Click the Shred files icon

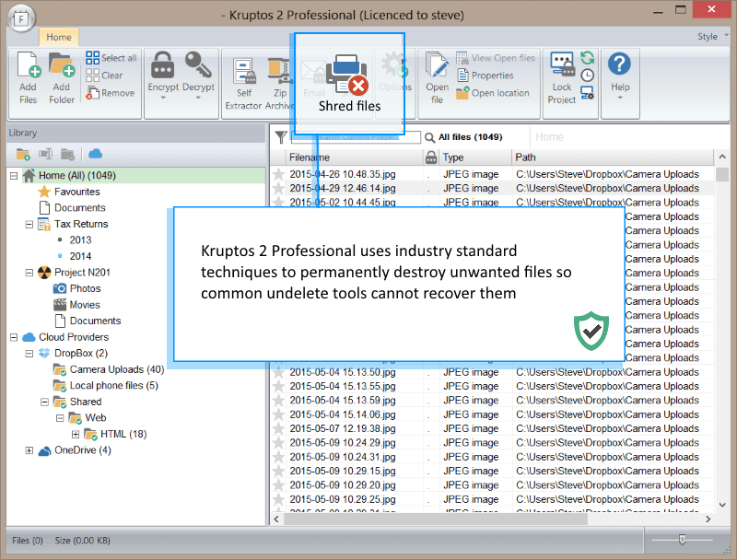[347, 76]
